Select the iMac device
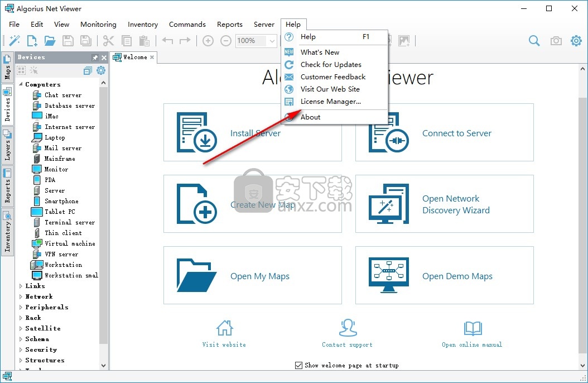Viewport: 588px width, 383px height. [51, 116]
